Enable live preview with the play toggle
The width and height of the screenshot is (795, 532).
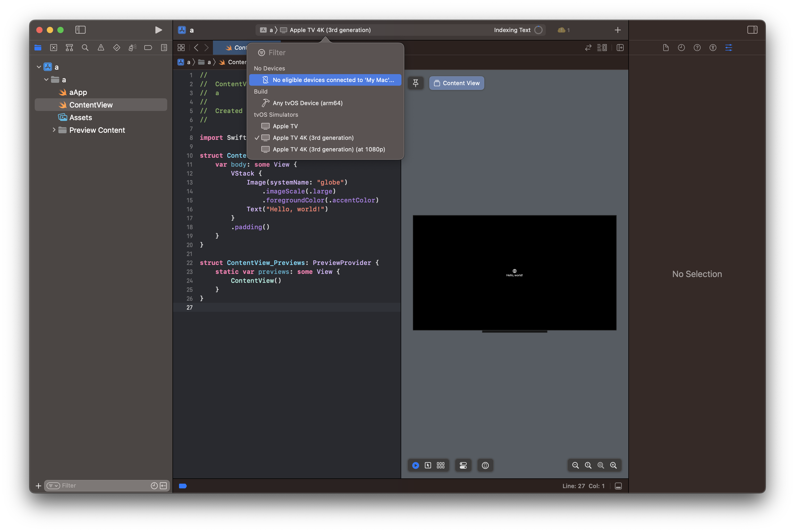(416, 465)
